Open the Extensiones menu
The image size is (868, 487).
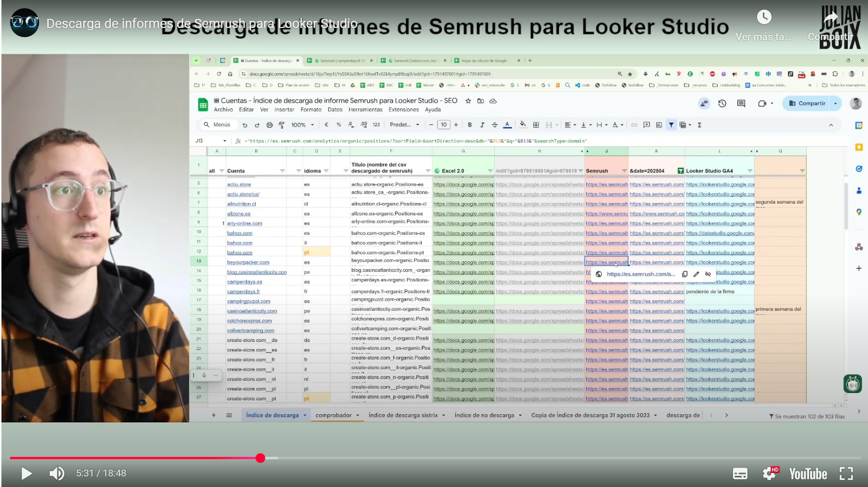pos(404,109)
